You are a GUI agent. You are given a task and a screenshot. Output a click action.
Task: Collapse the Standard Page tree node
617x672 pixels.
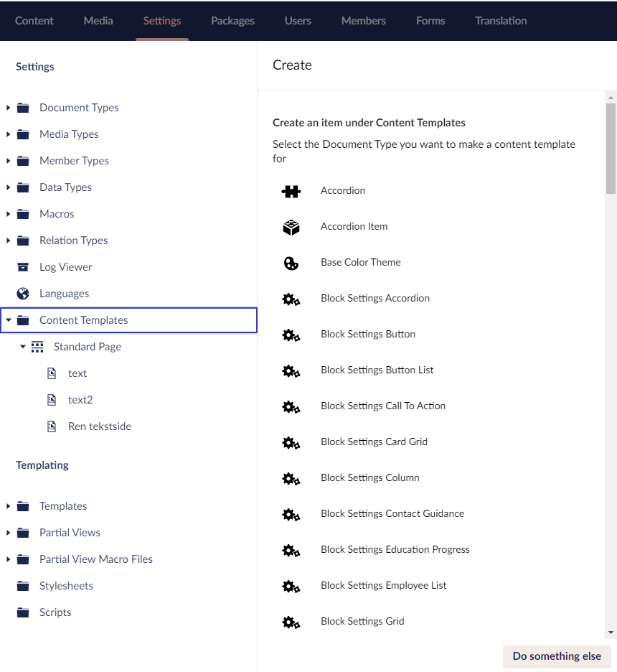[23, 347]
